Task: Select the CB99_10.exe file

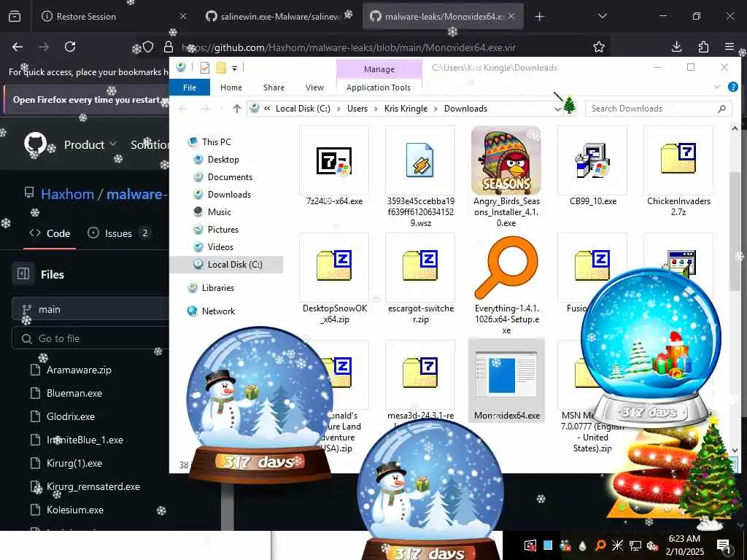Action: click(x=592, y=167)
